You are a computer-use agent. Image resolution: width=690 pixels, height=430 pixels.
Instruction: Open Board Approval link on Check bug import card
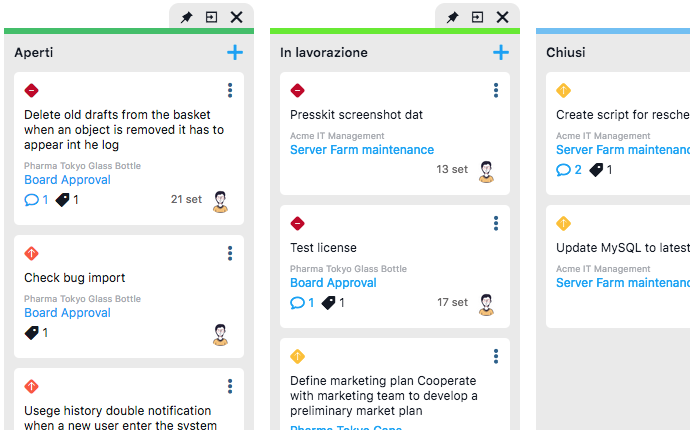[x=67, y=313]
